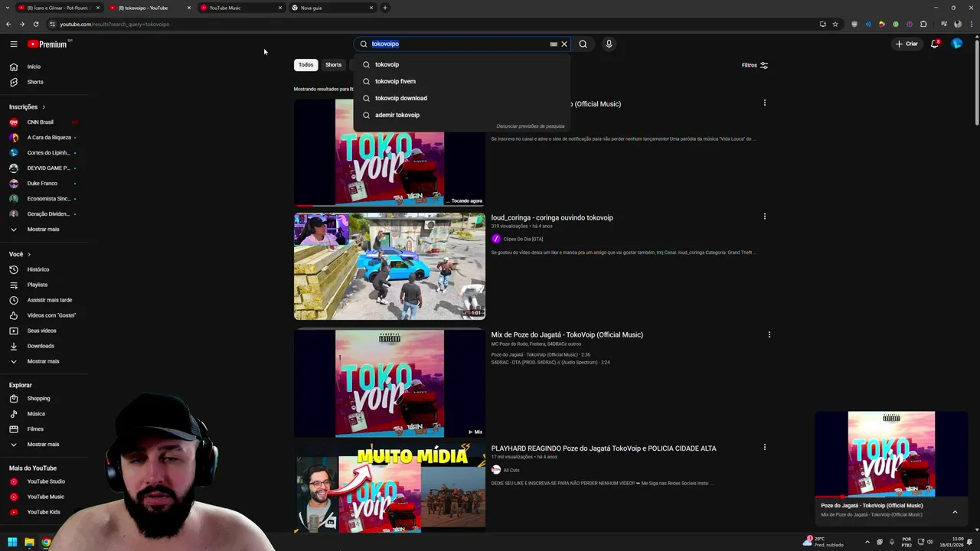Image resolution: width=980 pixels, height=551 pixels.
Task: Select the Todos filter chip
Action: click(305, 65)
